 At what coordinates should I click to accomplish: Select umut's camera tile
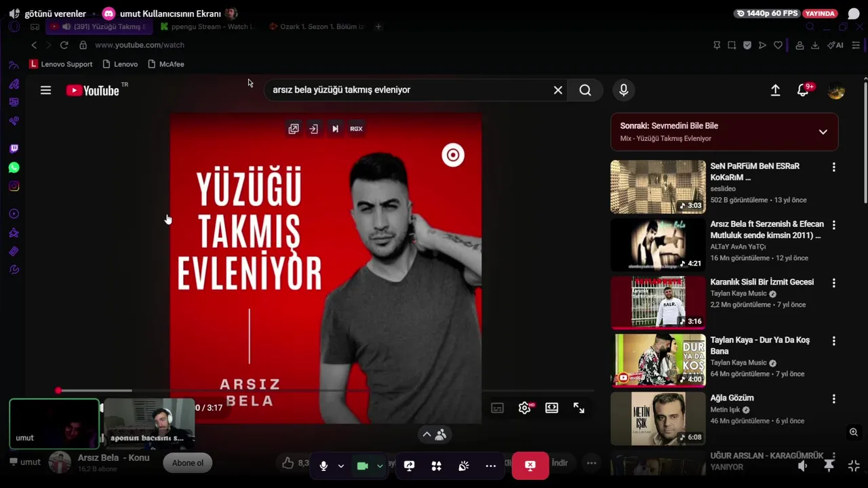coord(54,424)
